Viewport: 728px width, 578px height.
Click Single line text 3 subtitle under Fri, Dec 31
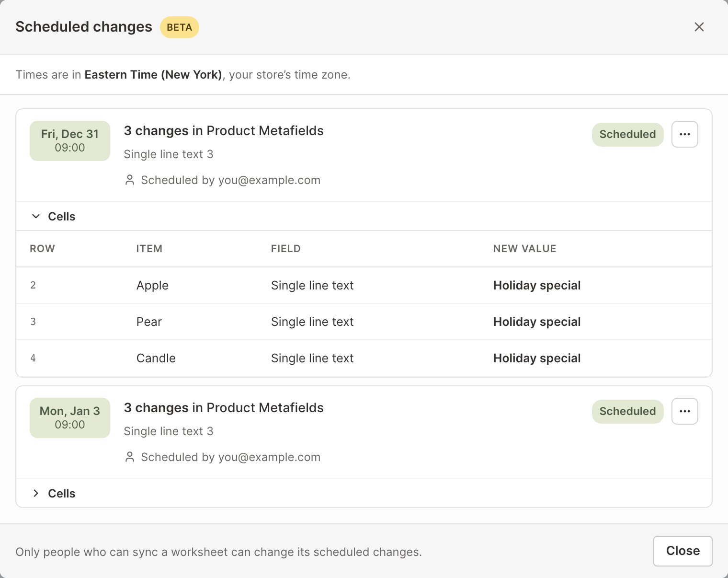tap(169, 154)
